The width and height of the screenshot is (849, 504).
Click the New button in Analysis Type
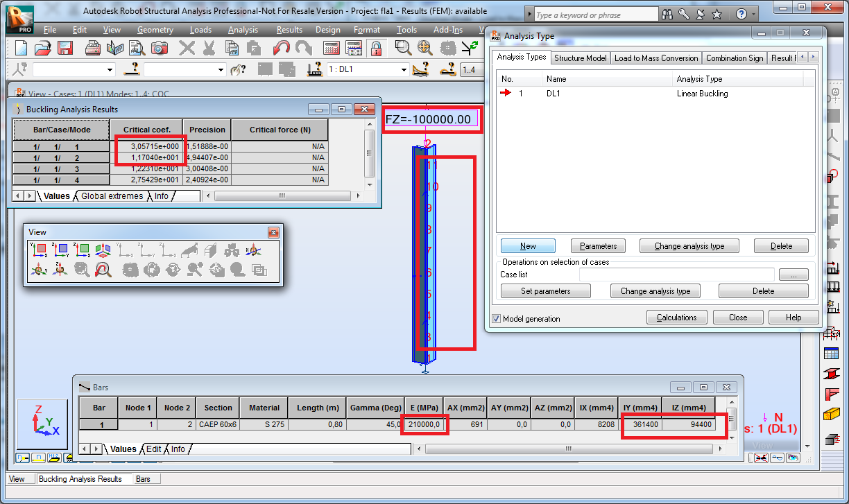pos(528,246)
